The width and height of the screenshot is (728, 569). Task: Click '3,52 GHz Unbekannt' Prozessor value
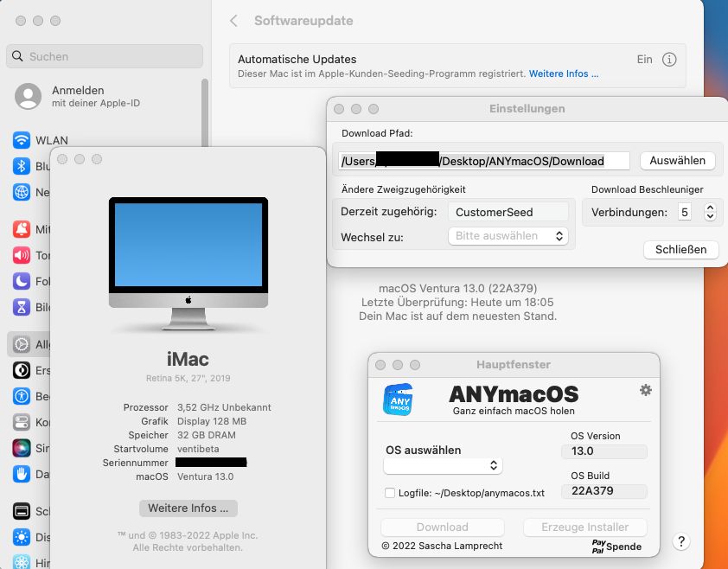[224, 407]
